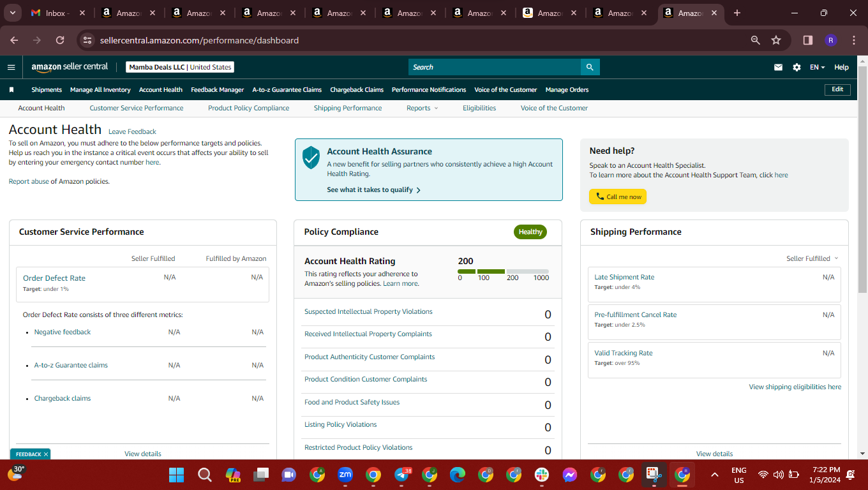
Task: Open the Help link in the header
Action: pos(841,67)
